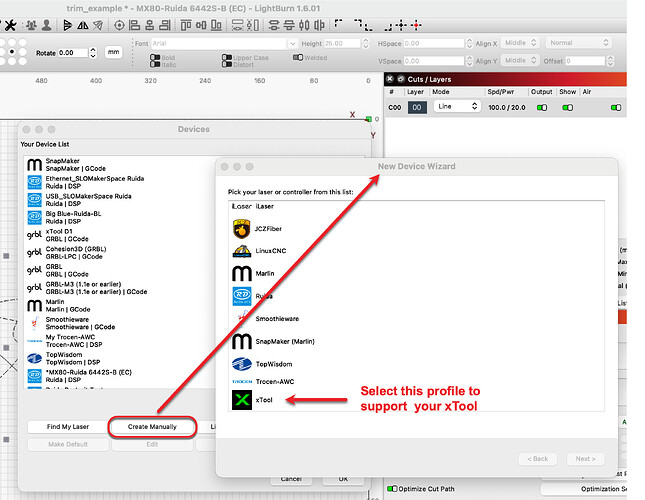Image resolution: width=645 pixels, height=500 pixels.
Task: Open the Align Y Middle dropdown
Action: tap(520, 60)
